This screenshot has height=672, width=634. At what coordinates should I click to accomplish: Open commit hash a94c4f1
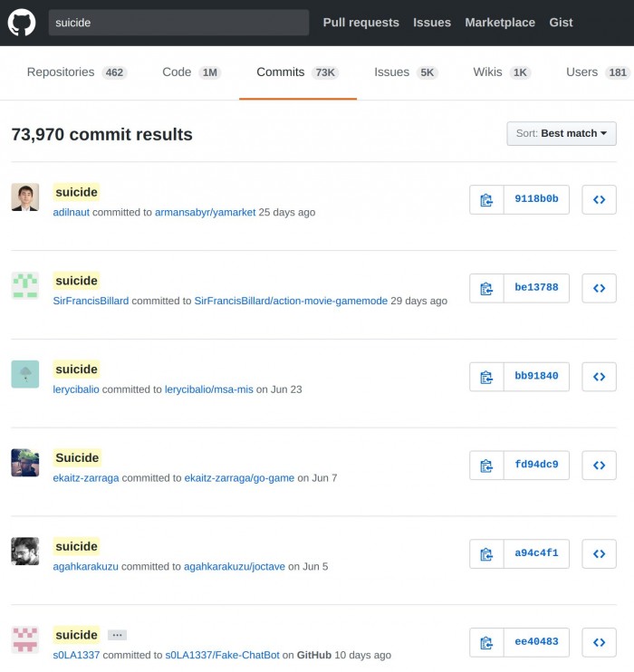pos(537,553)
